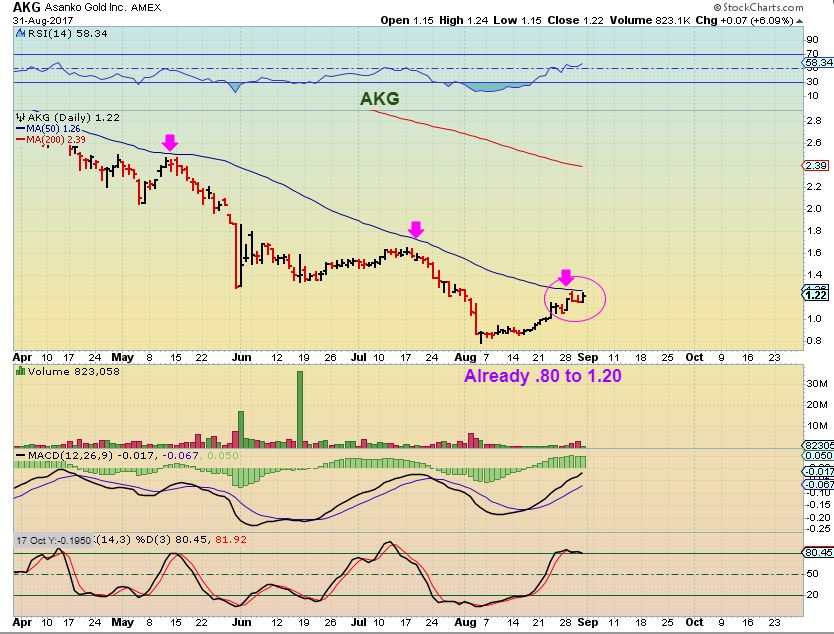Click the blue MA(50) legend line

[21, 129]
